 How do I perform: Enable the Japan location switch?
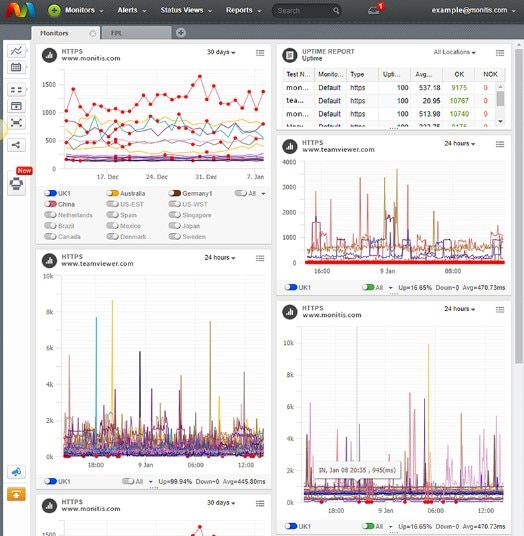point(175,226)
